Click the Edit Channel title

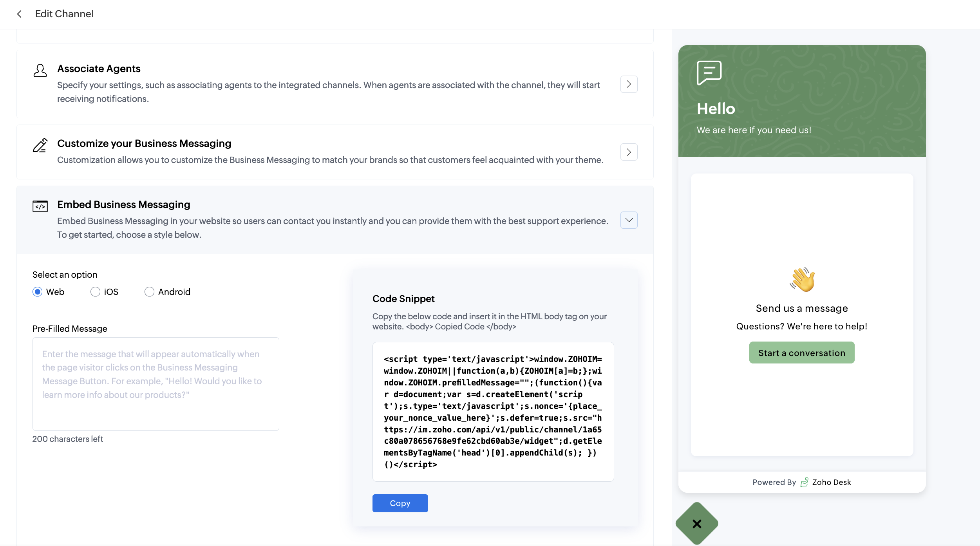tap(64, 14)
